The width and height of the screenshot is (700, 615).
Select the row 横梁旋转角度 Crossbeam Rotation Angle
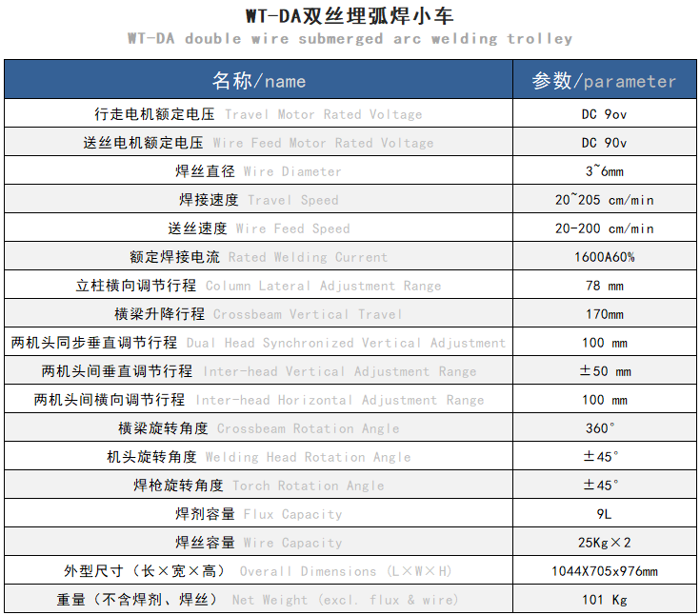350,427
